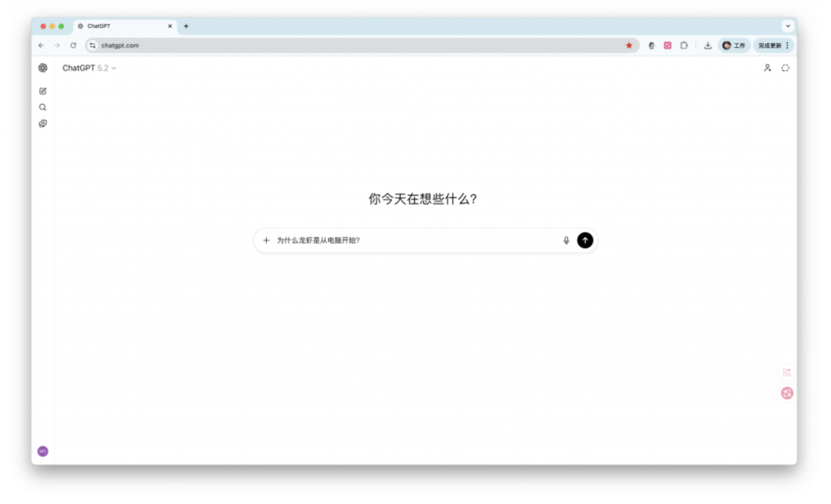Go back with browser back arrow
Viewport: 831px width, 504px height.
(x=42, y=45)
